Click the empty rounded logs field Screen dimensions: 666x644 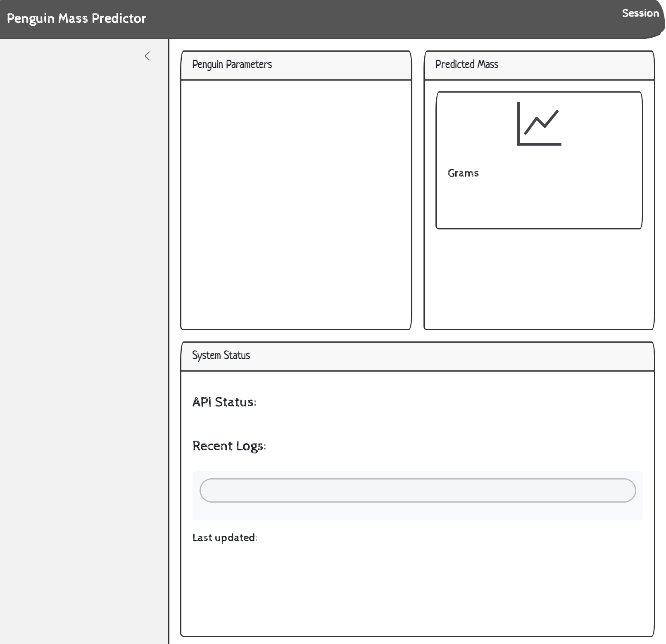click(x=417, y=491)
